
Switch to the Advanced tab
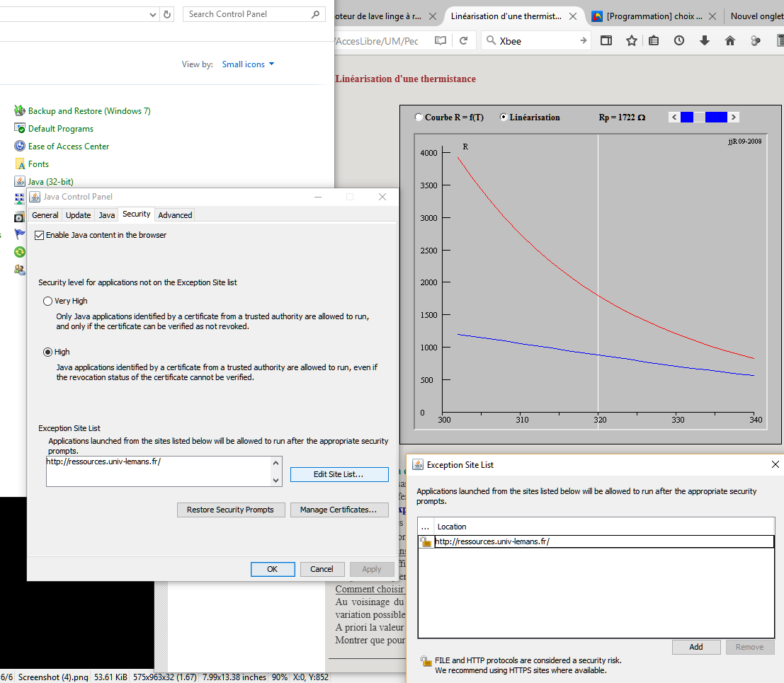175,215
